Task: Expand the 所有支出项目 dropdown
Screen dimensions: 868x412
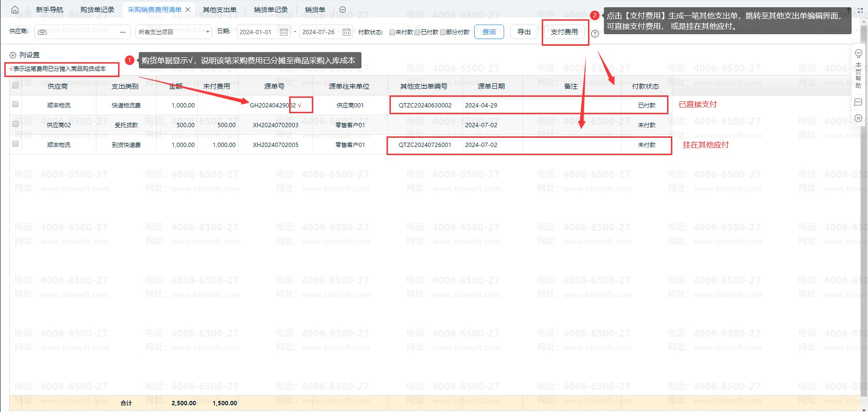Action: point(208,32)
